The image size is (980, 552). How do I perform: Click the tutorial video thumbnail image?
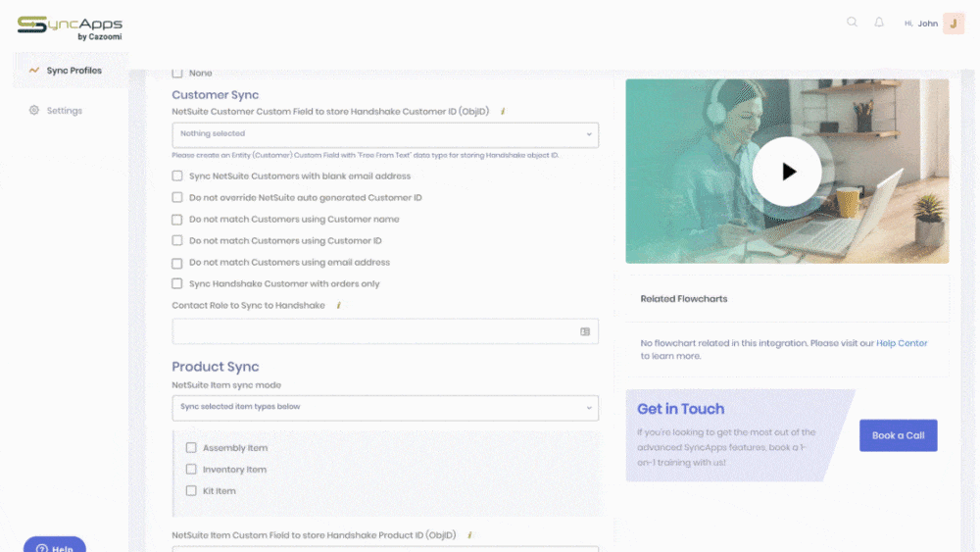pos(787,172)
